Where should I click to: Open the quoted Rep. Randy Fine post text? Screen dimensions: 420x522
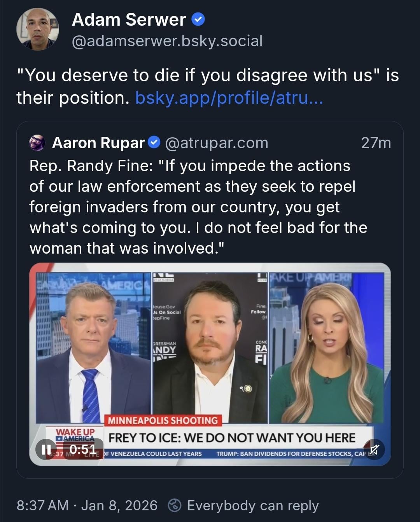pos(198,207)
